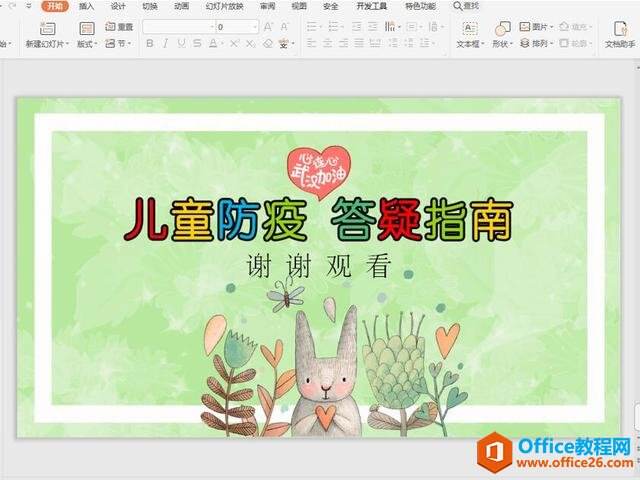Viewport: 640px width, 480px height.
Task: Click the 排列 arrange button
Action: [536, 43]
